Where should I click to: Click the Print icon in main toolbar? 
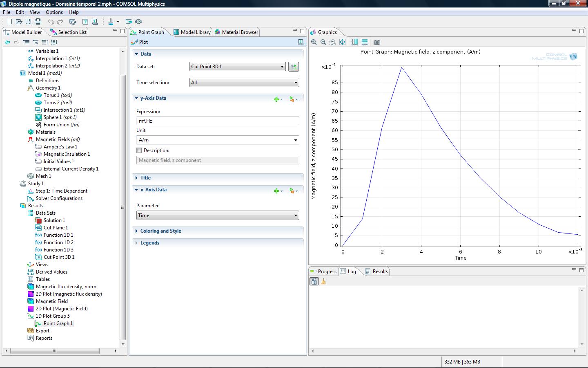tap(38, 22)
